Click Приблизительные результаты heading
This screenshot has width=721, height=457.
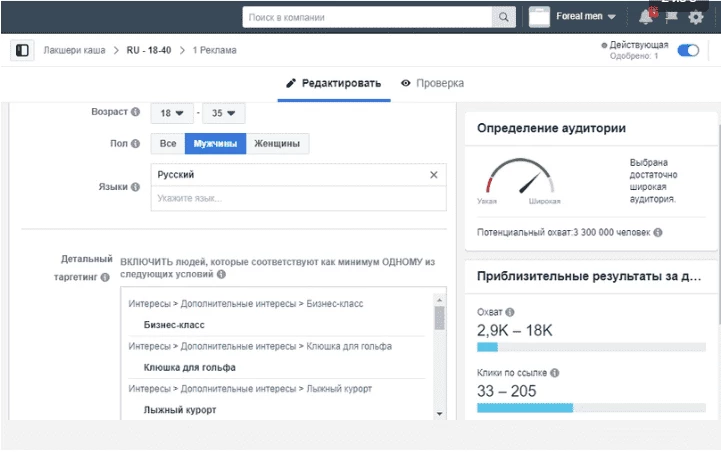coord(589,276)
